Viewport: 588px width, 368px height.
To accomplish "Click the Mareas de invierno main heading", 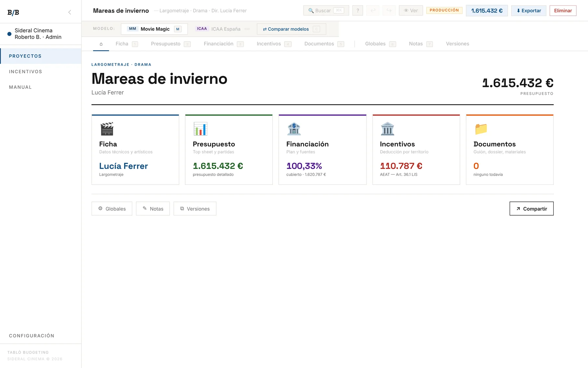I will click(159, 79).
